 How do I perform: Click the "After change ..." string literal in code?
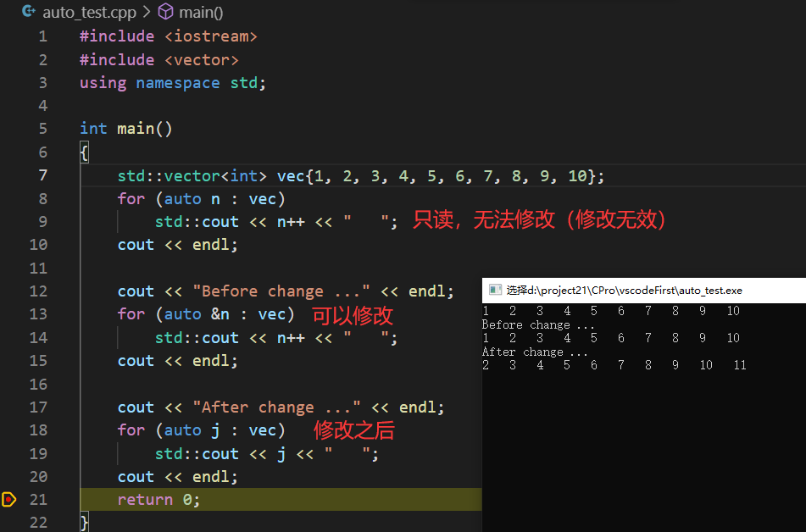[x=276, y=407]
